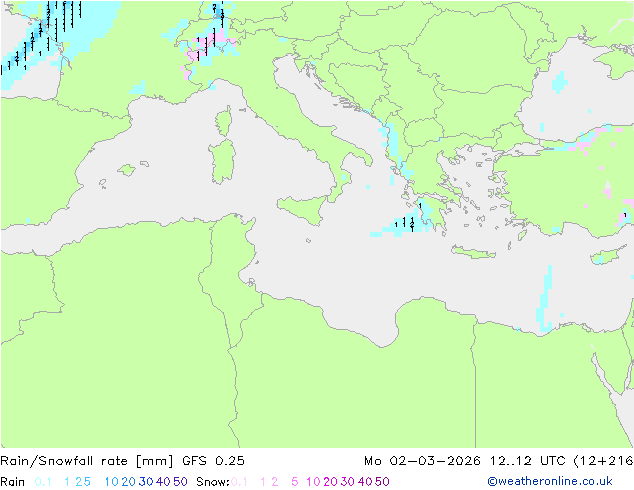Screen dimensions: 634x490
Task: Open the weatheronline.co.uk copyright link
Action: (x=550, y=481)
